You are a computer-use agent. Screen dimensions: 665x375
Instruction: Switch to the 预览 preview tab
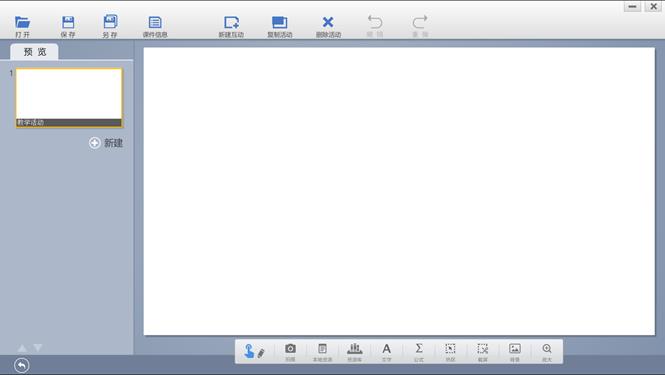(35, 52)
